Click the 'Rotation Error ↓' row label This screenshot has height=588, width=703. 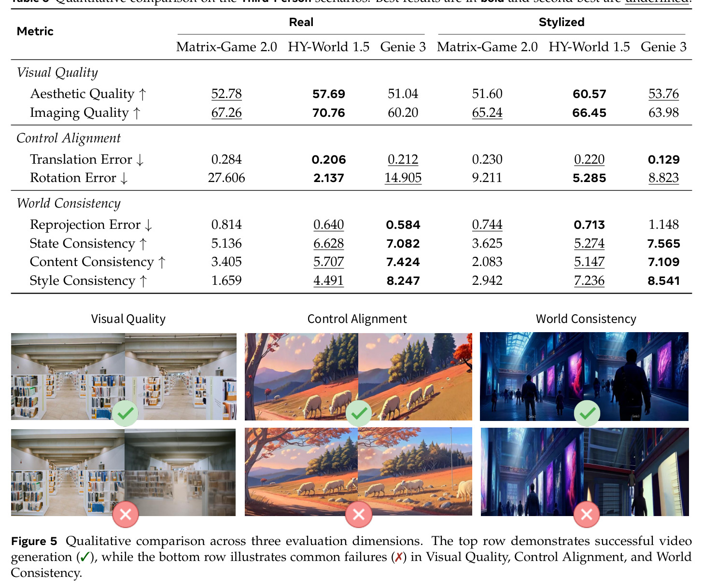(79, 178)
